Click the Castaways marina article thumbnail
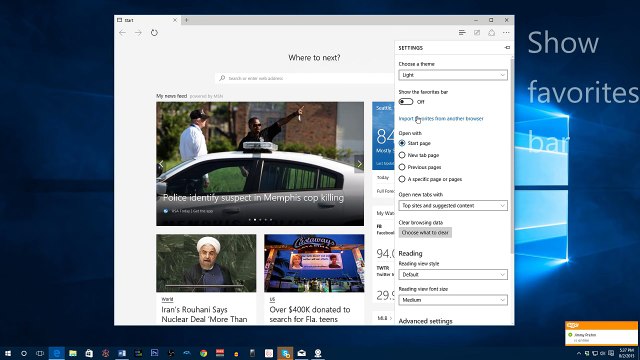The height and width of the screenshot is (360, 640). [314, 263]
